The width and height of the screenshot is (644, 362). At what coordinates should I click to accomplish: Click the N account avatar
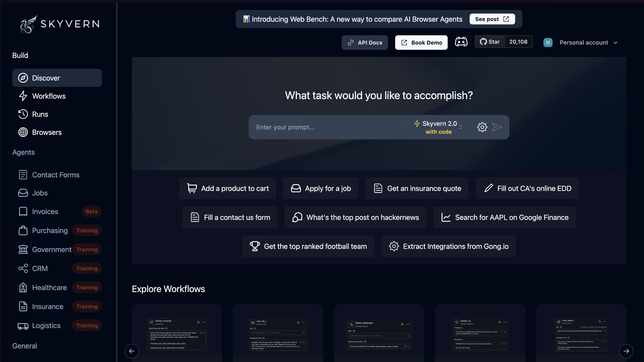coord(548,43)
